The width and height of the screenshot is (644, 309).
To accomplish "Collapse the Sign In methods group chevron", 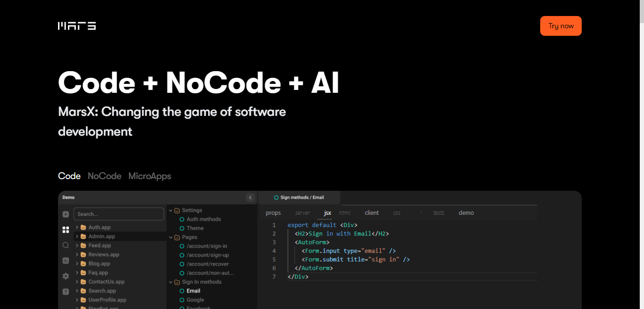I will click(171, 282).
